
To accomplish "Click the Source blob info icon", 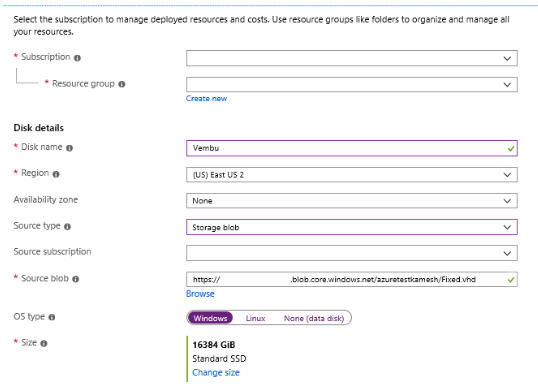I will point(76,279).
